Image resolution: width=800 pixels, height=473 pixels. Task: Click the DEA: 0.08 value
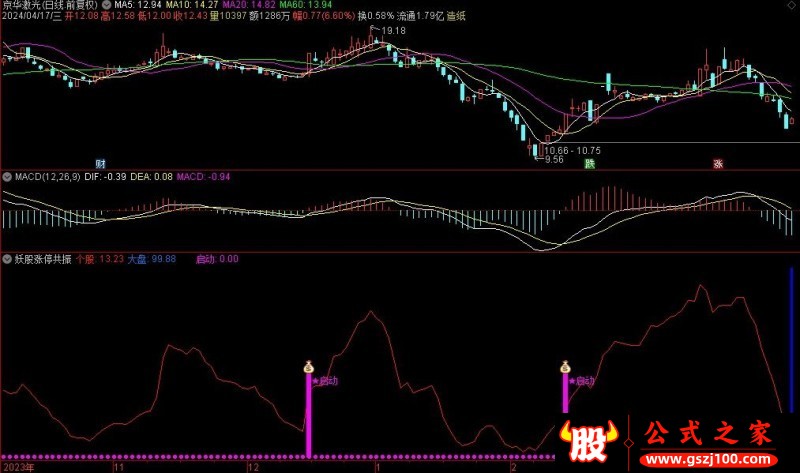[x=152, y=177]
